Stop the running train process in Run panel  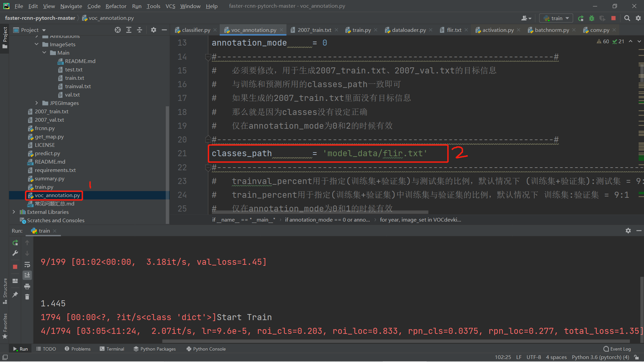[15, 267]
